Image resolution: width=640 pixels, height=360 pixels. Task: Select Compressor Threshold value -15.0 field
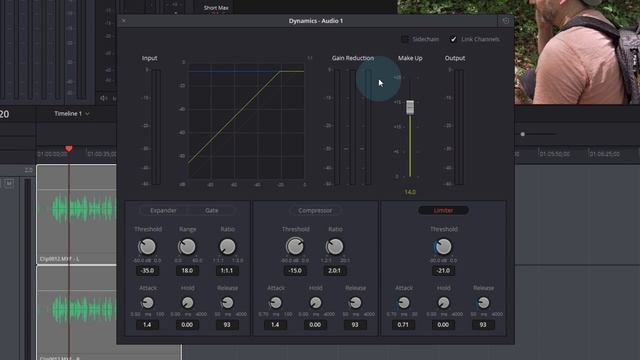[x=295, y=271]
